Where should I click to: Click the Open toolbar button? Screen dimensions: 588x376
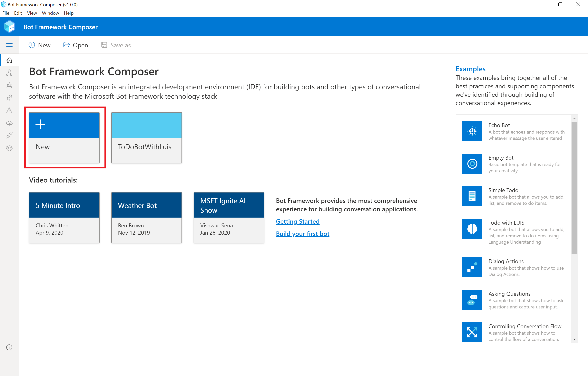pyautogui.click(x=76, y=45)
